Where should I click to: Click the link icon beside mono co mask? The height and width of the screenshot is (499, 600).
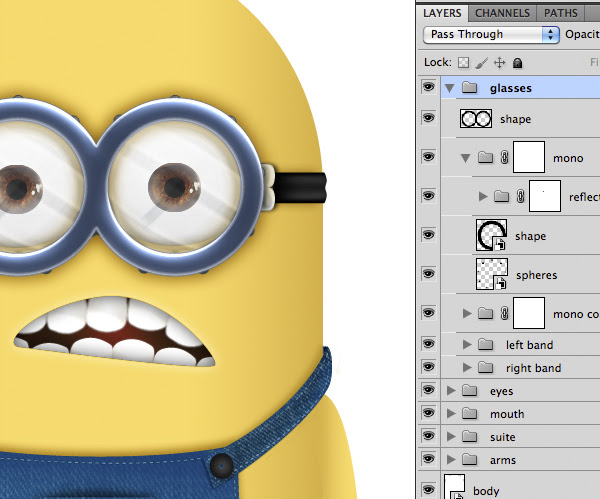[x=504, y=313]
